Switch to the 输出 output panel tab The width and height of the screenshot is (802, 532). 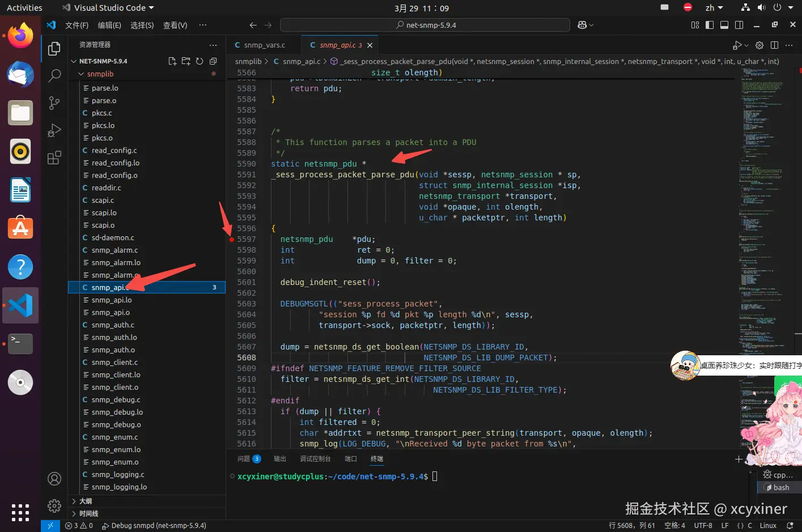click(x=280, y=459)
